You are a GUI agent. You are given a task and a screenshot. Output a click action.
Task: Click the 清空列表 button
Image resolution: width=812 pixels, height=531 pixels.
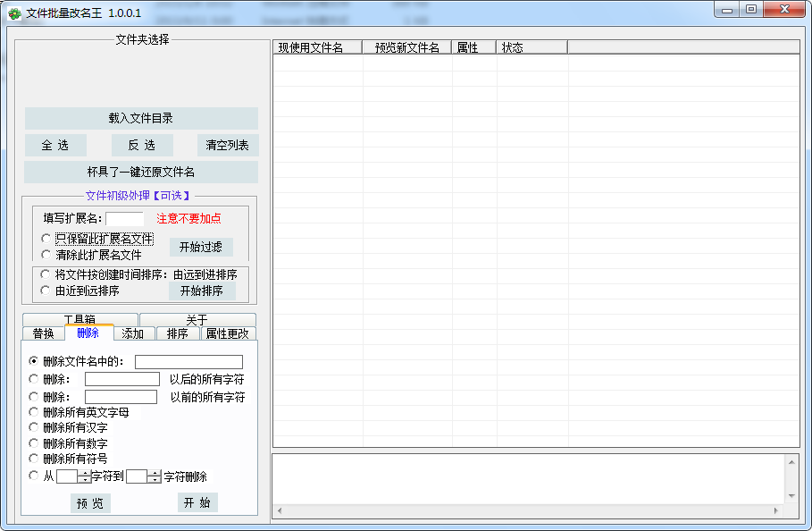(227, 145)
